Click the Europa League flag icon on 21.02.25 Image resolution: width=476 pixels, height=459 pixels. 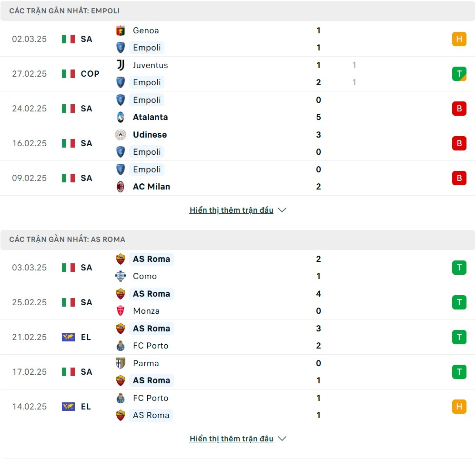click(68, 337)
